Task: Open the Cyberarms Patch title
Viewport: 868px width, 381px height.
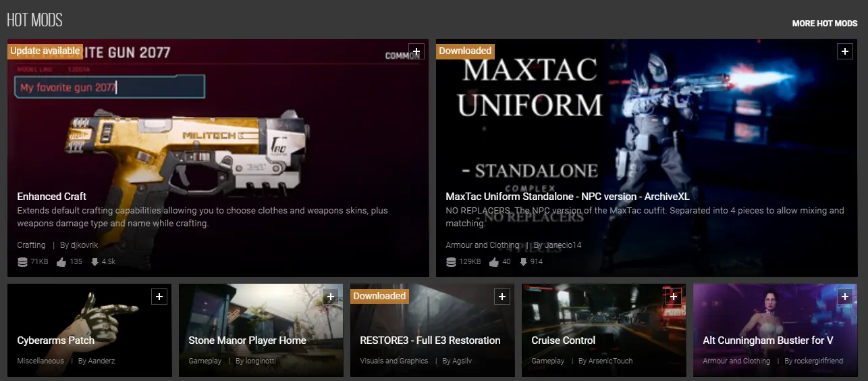Action: tap(56, 340)
